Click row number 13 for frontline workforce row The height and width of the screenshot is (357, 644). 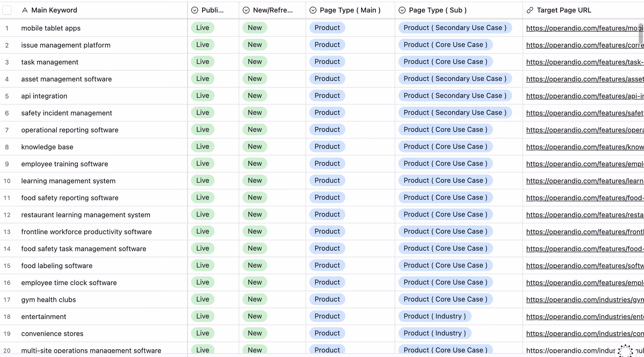pos(7,232)
